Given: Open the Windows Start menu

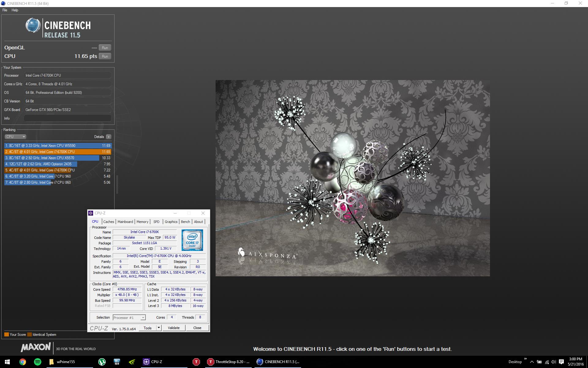Looking at the screenshot, I should 7,362.
